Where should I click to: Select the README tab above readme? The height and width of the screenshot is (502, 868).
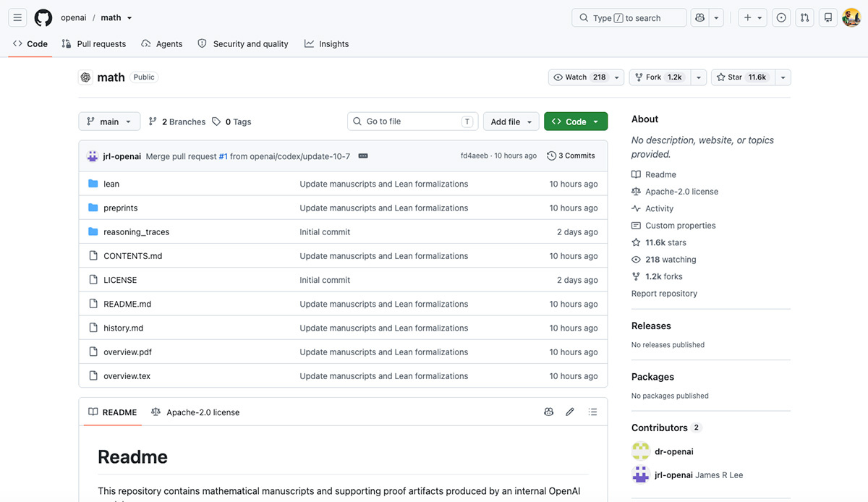point(113,412)
